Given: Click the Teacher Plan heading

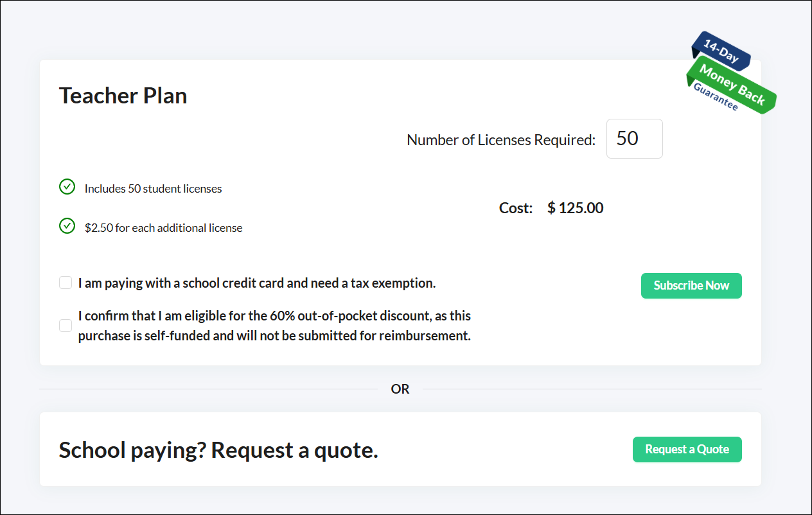Looking at the screenshot, I should tap(123, 96).
